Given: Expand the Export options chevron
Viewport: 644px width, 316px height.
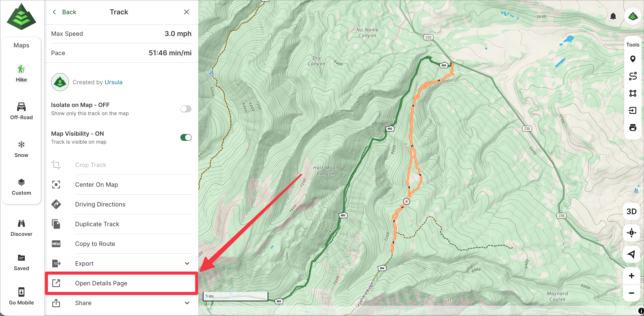Looking at the screenshot, I should click(x=187, y=263).
